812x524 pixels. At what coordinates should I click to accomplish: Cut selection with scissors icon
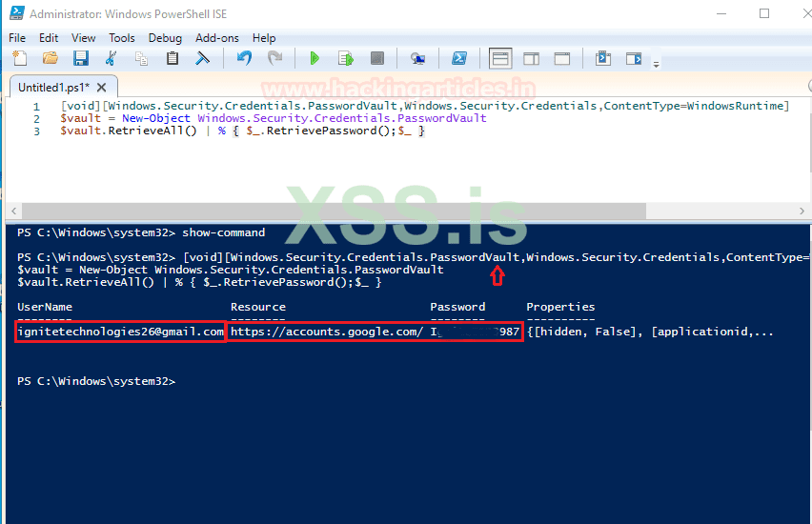click(x=111, y=58)
